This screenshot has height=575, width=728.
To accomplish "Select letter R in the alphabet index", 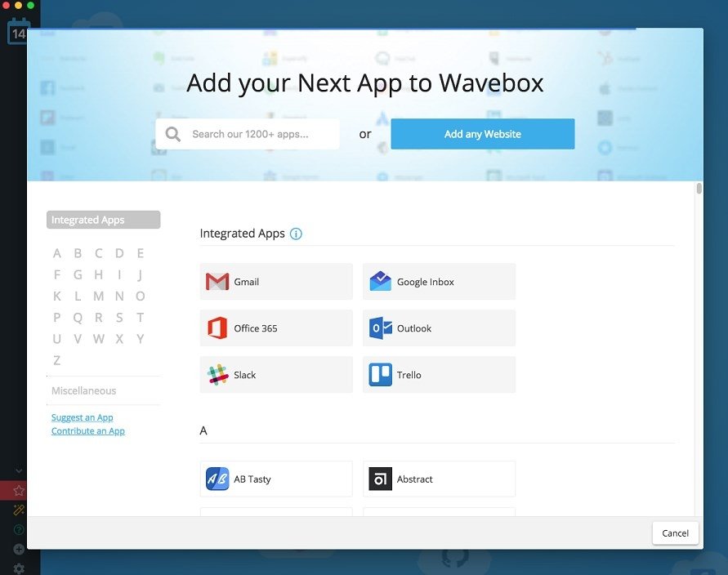I will coord(99,318).
